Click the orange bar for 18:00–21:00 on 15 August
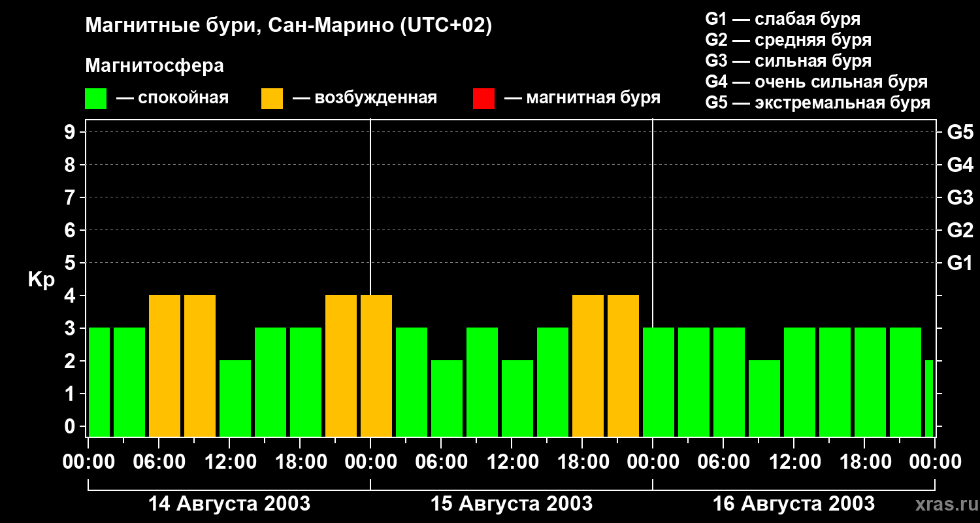This screenshot has width=980, height=523. coord(588,366)
